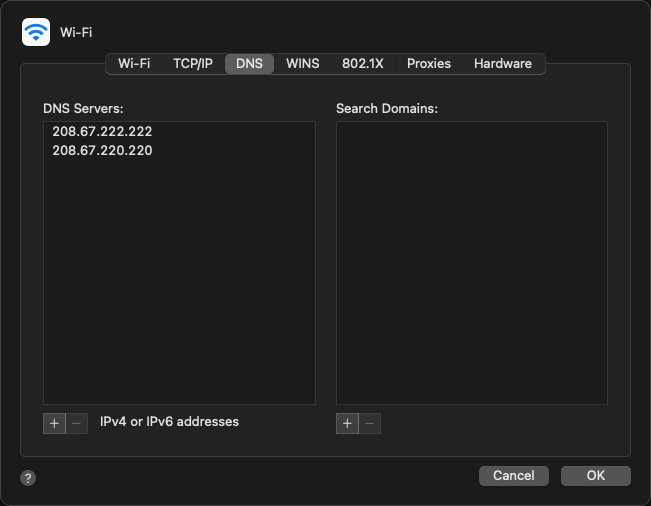The width and height of the screenshot is (651, 506).
Task: Add a new DNS server with plus button
Action: tap(54, 423)
